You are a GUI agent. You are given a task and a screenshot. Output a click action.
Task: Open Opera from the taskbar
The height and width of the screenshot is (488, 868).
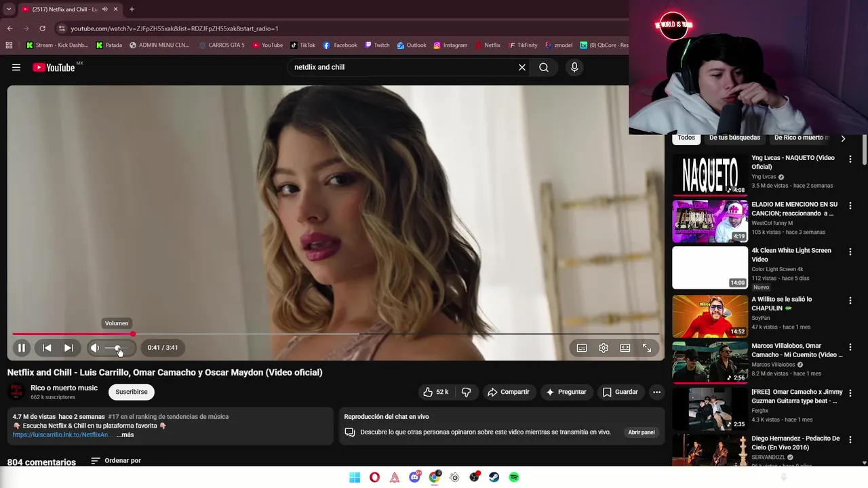click(x=374, y=477)
